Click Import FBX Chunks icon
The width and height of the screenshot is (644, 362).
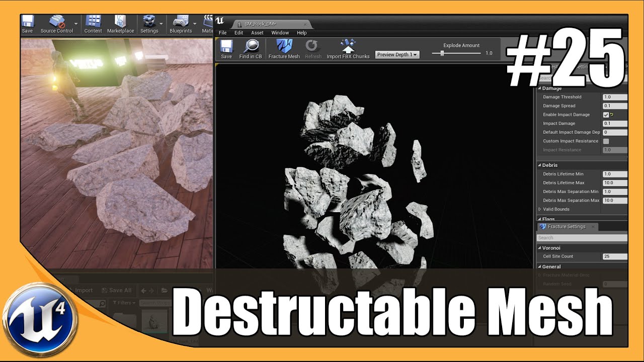coord(348,49)
